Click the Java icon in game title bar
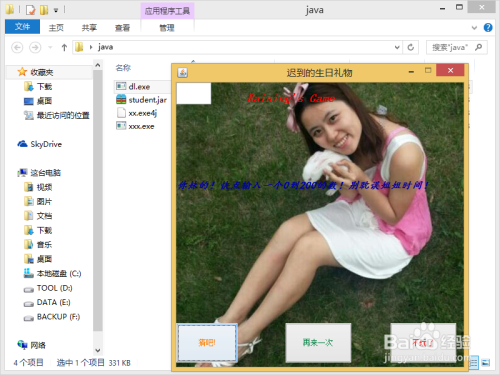Screen dimensions: 500x375 pos(182,72)
